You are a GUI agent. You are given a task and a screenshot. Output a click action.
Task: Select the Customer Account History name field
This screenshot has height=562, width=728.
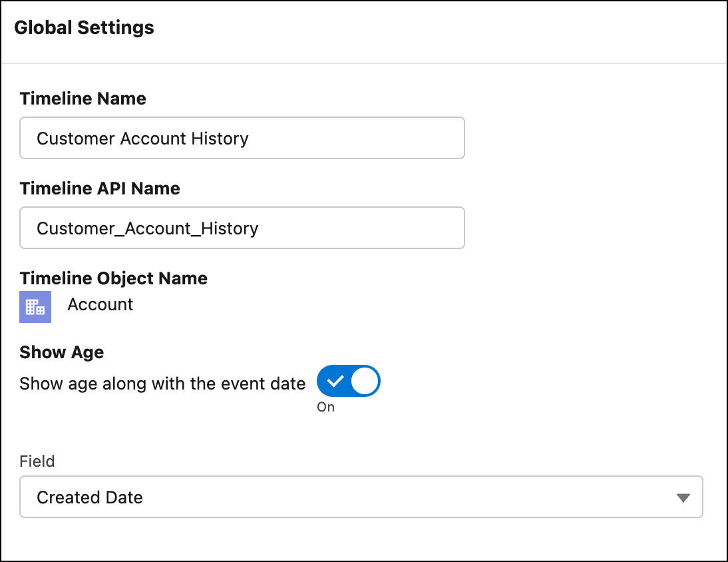[x=242, y=138]
